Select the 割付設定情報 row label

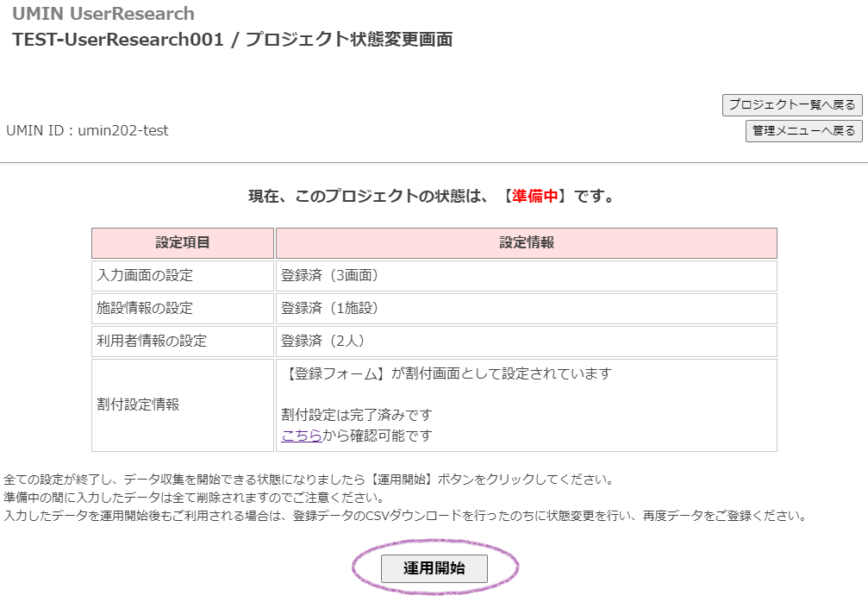139,404
